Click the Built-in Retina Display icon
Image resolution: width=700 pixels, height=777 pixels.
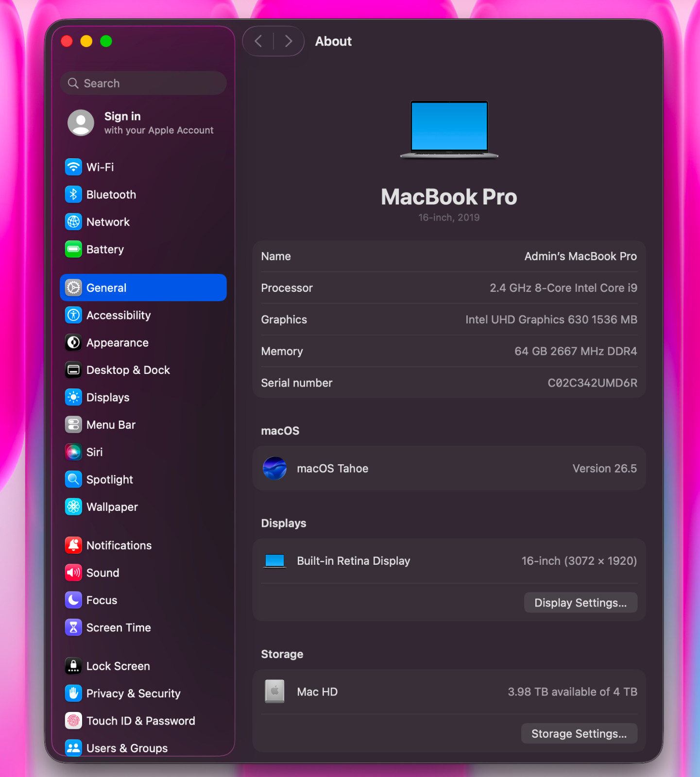(274, 561)
